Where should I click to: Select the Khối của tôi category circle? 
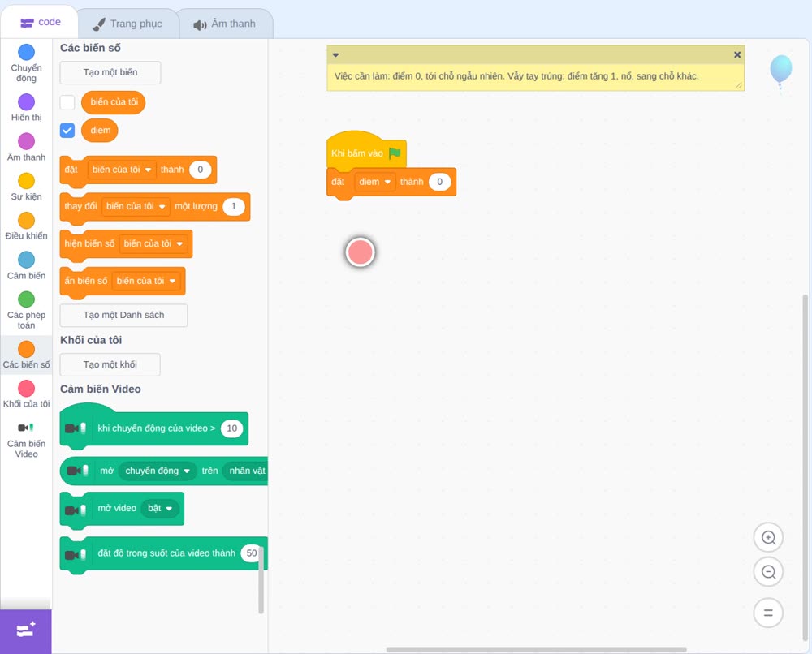coord(27,389)
